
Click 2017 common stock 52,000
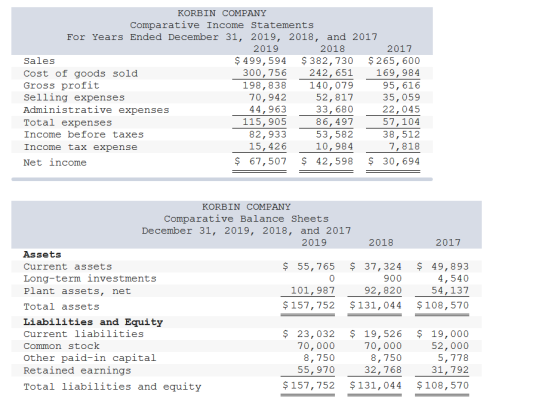click(x=450, y=346)
